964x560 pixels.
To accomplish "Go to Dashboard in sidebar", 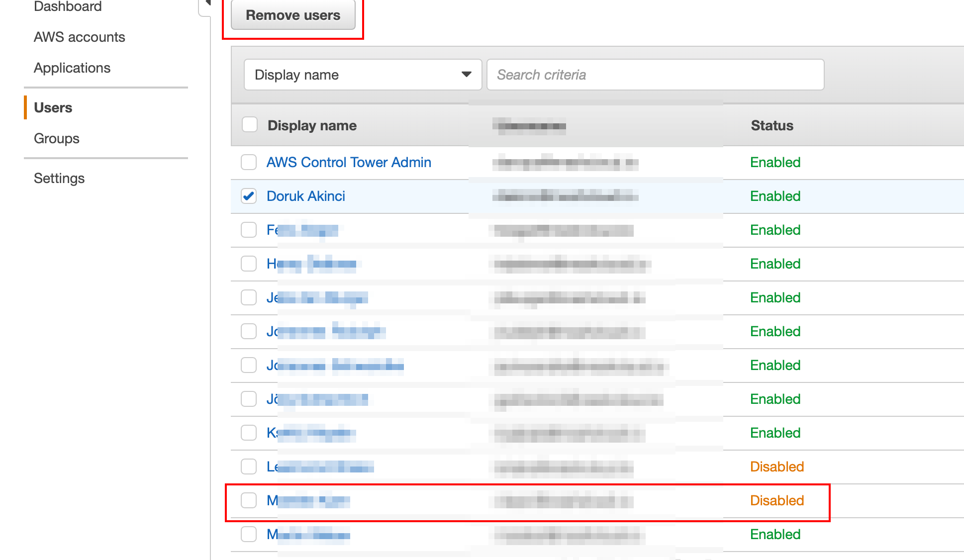I will pyautogui.click(x=68, y=6).
